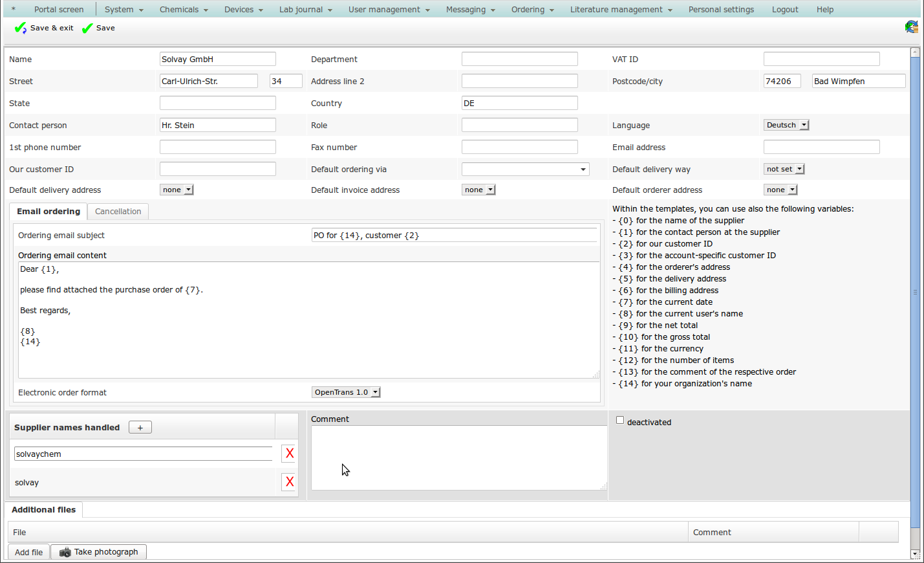
Task: Click the Add file button
Action: pyautogui.click(x=28, y=552)
